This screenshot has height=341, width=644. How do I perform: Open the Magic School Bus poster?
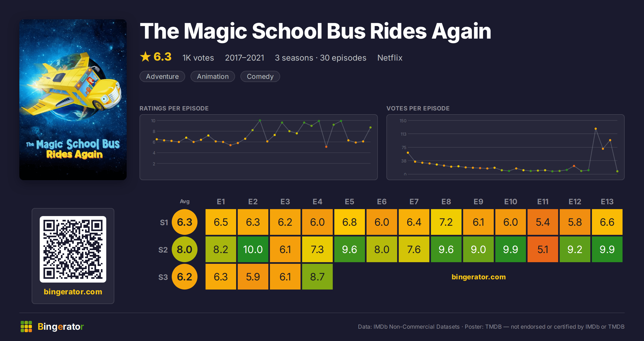click(x=73, y=100)
